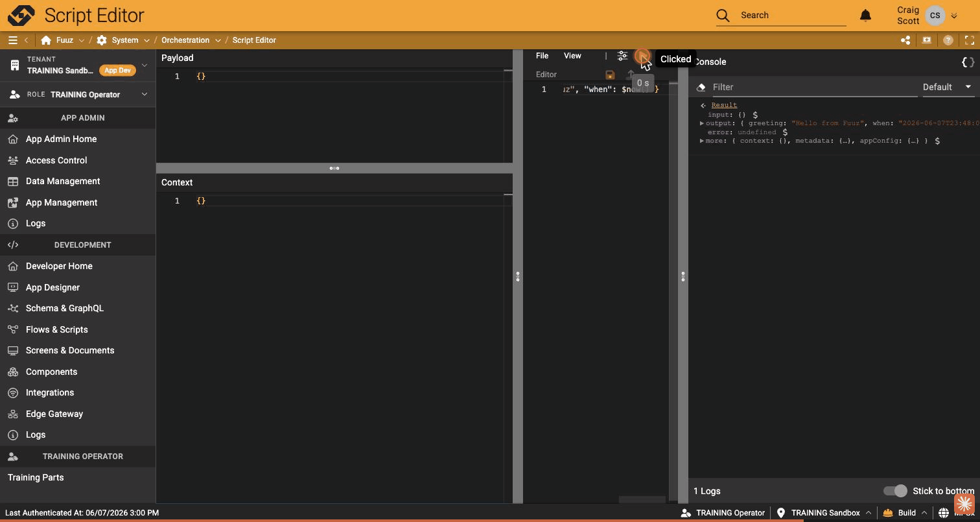This screenshot has height=522, width=980.
Task: Click into the Search field
Action: pyautogui.click(x=793, y=15)
